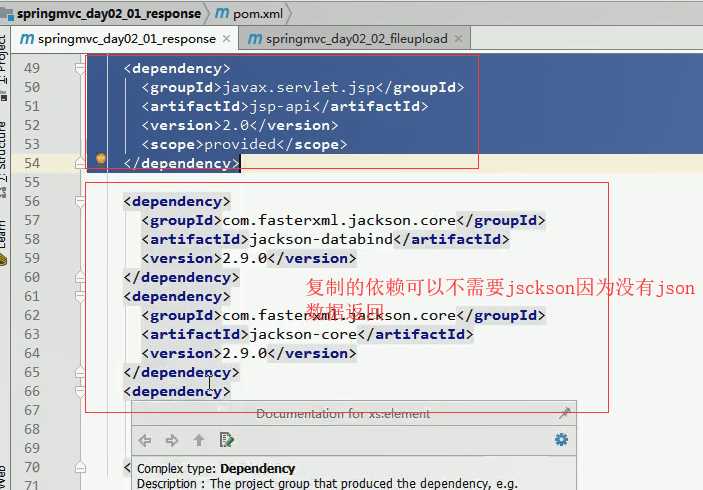The image size is (703, 490).
Task: Click the yellow intention lightbulb on line 54
Action: tap(101, 159)
